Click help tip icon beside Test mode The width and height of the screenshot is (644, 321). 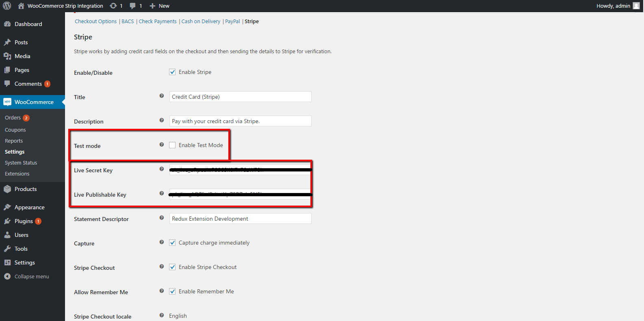(162, 145)
